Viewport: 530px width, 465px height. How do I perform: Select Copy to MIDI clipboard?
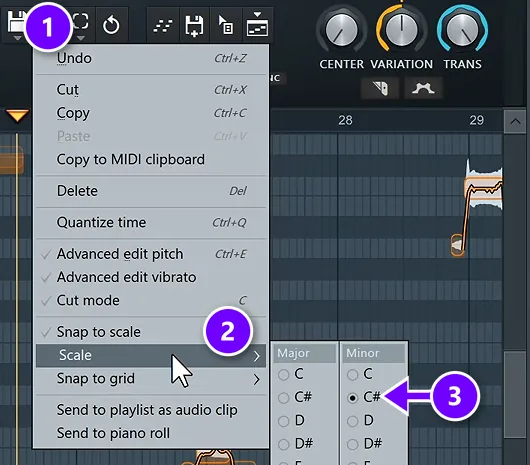click(151, 159)
